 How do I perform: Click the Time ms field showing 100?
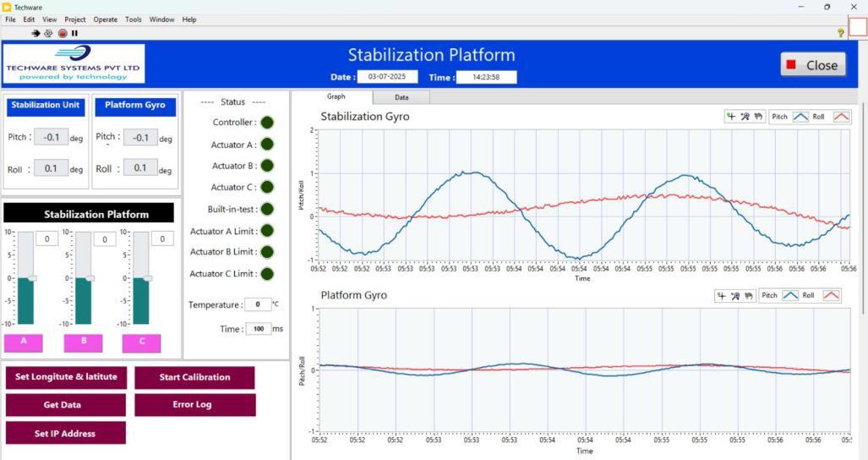[x=259, y=329]
